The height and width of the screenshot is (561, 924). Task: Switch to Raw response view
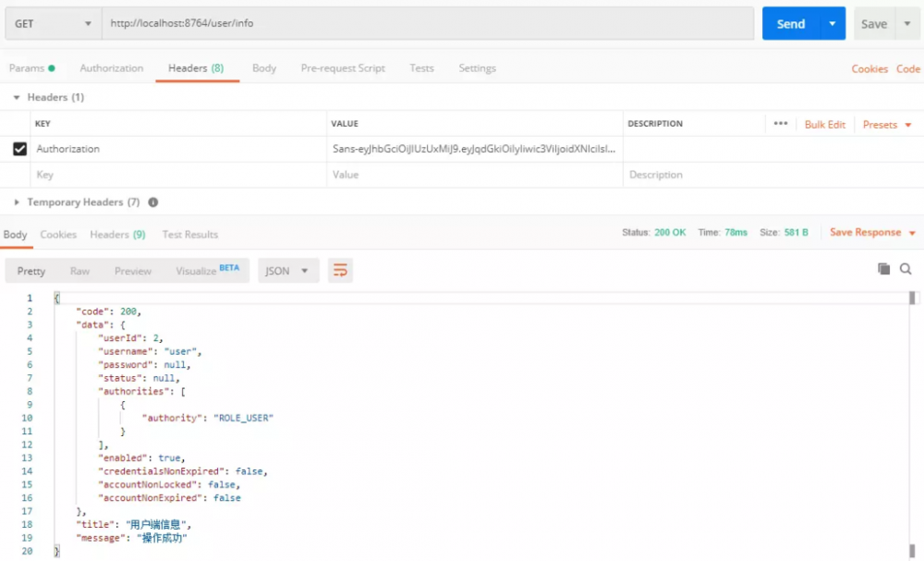pos(79,271)
